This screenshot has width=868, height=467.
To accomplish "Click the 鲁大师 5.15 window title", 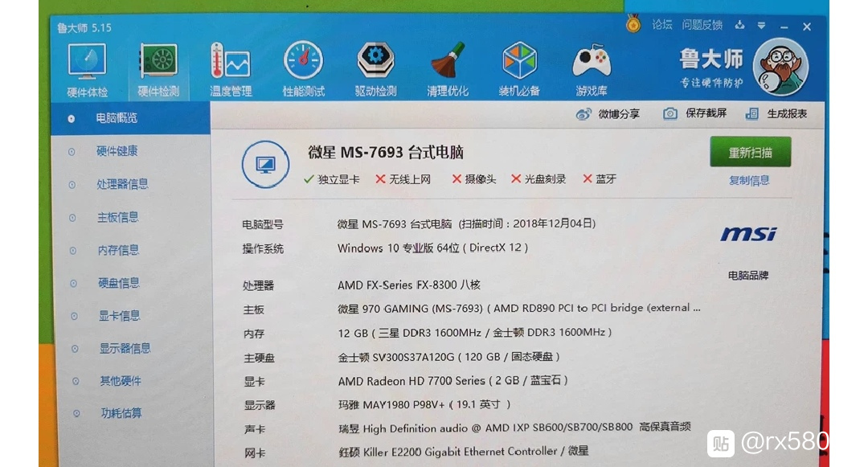I will click(x=84, y=27).
